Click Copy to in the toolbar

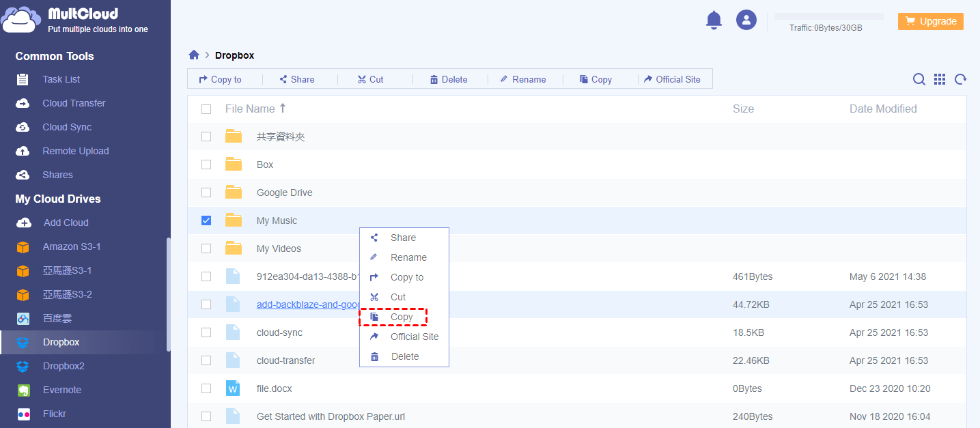pos(220,79)
